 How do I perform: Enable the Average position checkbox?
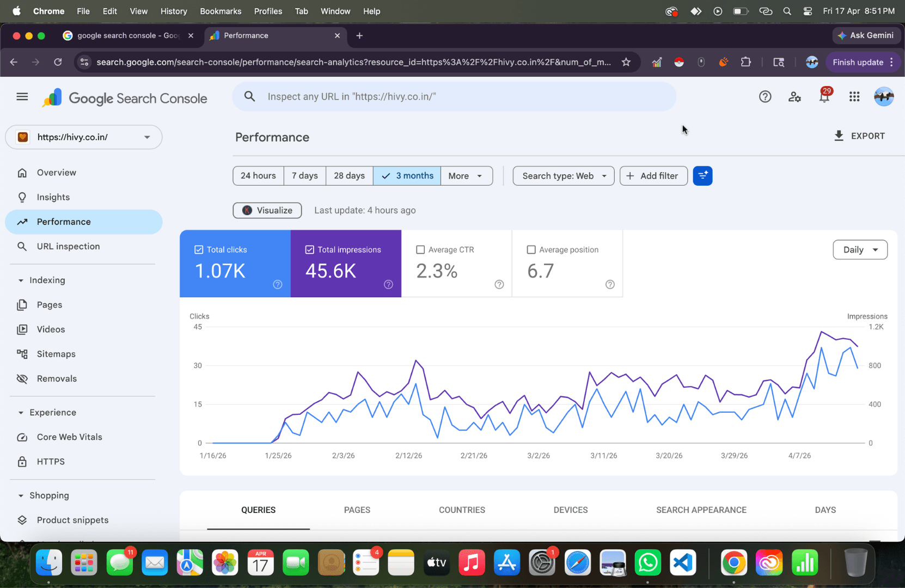point(531,250)
